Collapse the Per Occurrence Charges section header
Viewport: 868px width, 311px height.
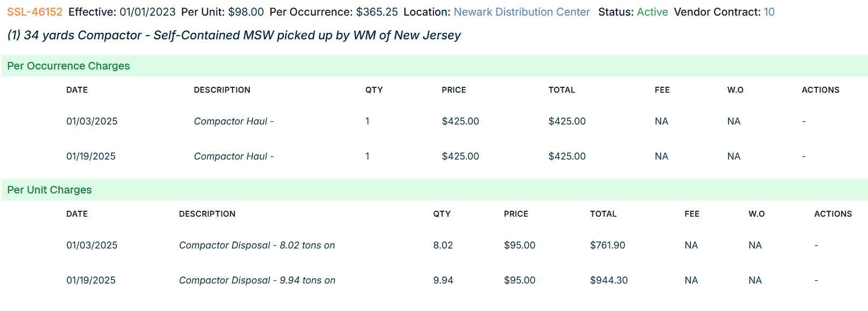[x=68, y=66]
